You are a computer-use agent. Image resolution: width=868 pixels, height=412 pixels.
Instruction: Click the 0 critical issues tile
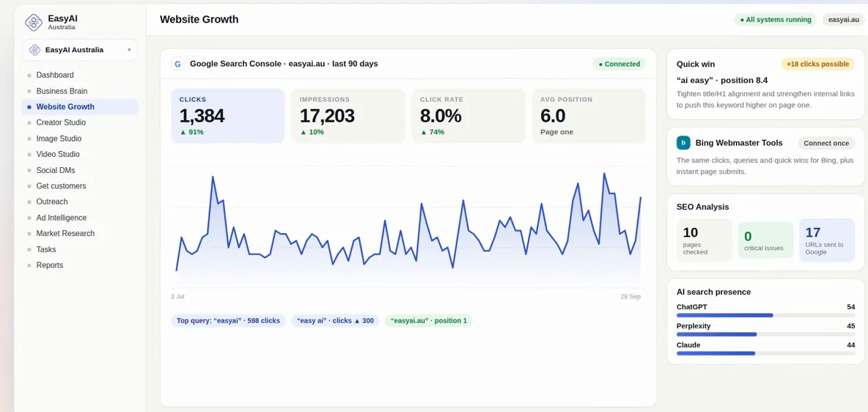[765, 240]
